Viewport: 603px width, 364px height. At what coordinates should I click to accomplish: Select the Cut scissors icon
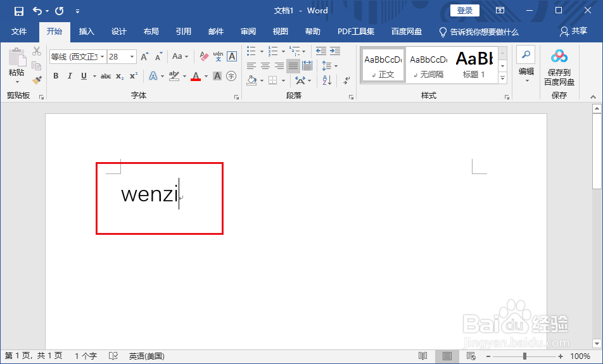tap(37, 51)
